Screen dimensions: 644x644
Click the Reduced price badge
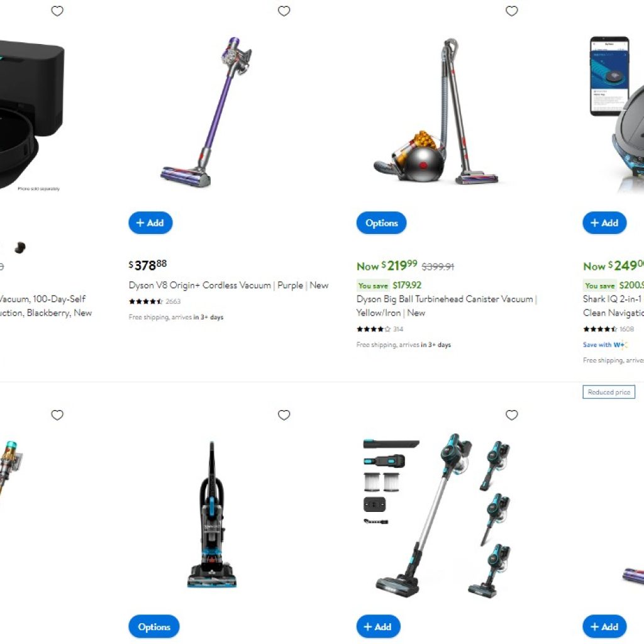coord(609,392)
